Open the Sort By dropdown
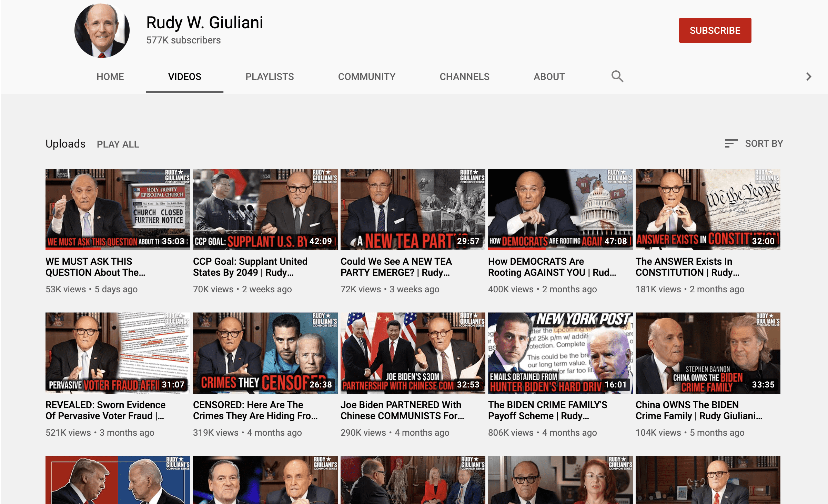 [764, 143]
